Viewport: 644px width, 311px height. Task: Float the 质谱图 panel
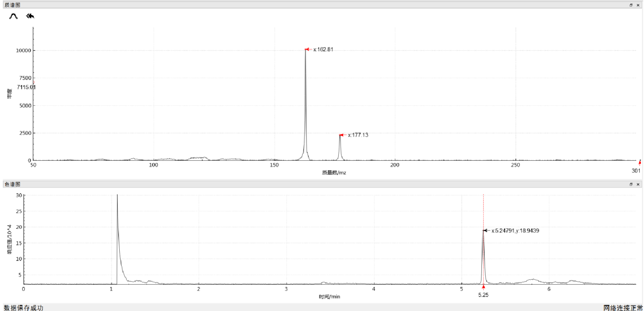coord(631,5)
